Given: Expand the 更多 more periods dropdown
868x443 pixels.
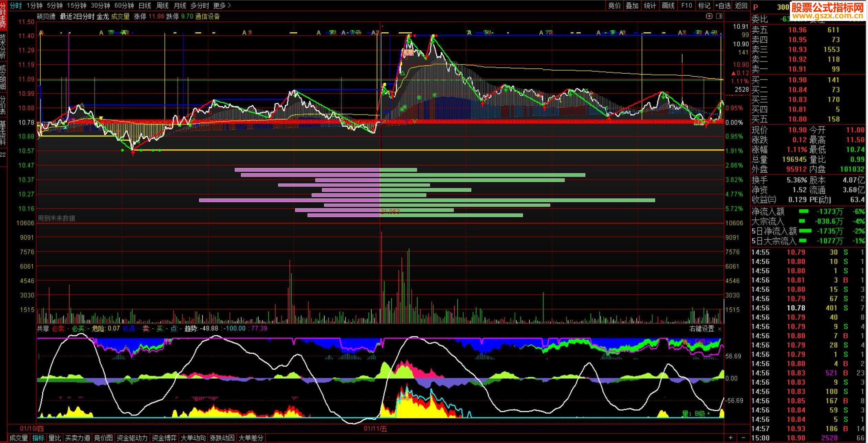Looking at the screenshot, I should [222, 6].
